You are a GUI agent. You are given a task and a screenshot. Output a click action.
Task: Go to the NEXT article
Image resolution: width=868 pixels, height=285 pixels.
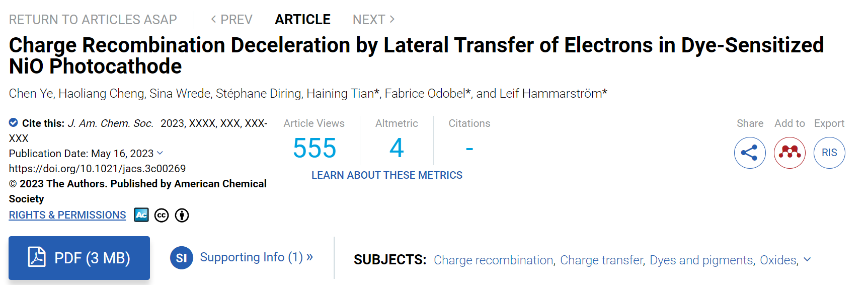tap(374, 20)
